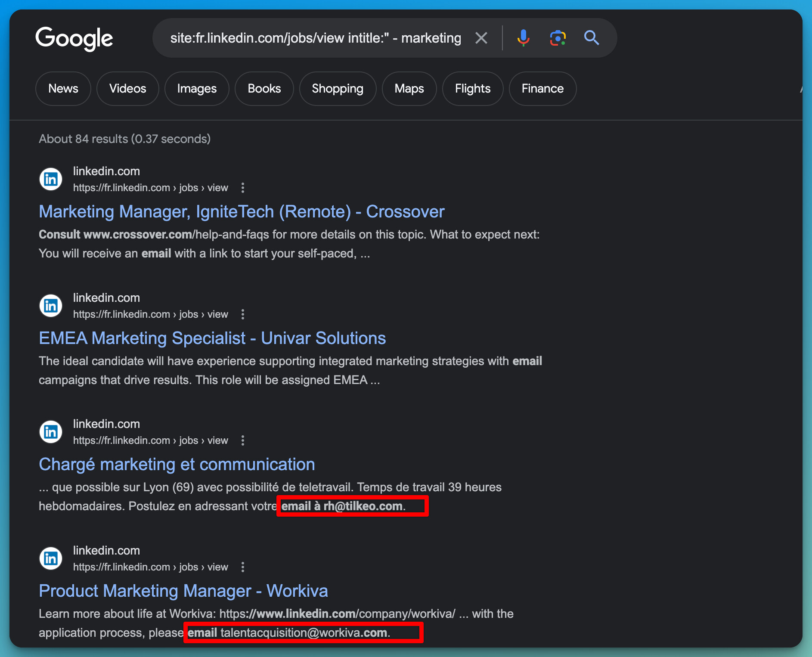Open options menu for Workiva result

[243, 567]
